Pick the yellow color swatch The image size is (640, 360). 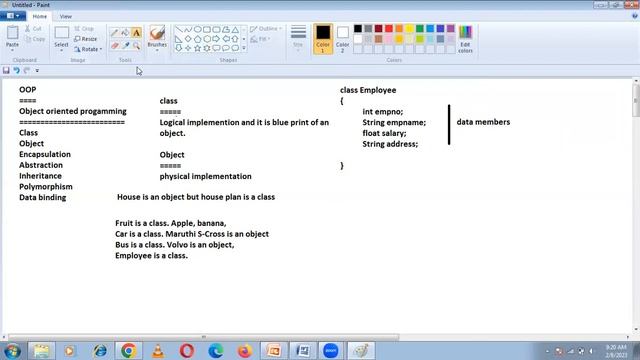pos(409,29)
